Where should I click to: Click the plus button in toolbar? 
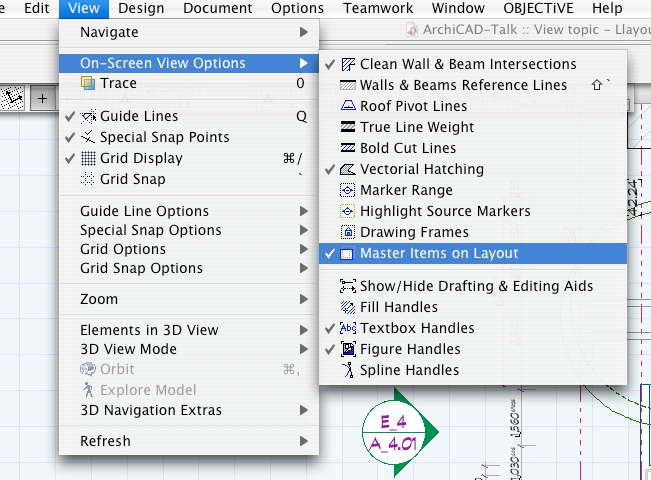coord(42,98)
